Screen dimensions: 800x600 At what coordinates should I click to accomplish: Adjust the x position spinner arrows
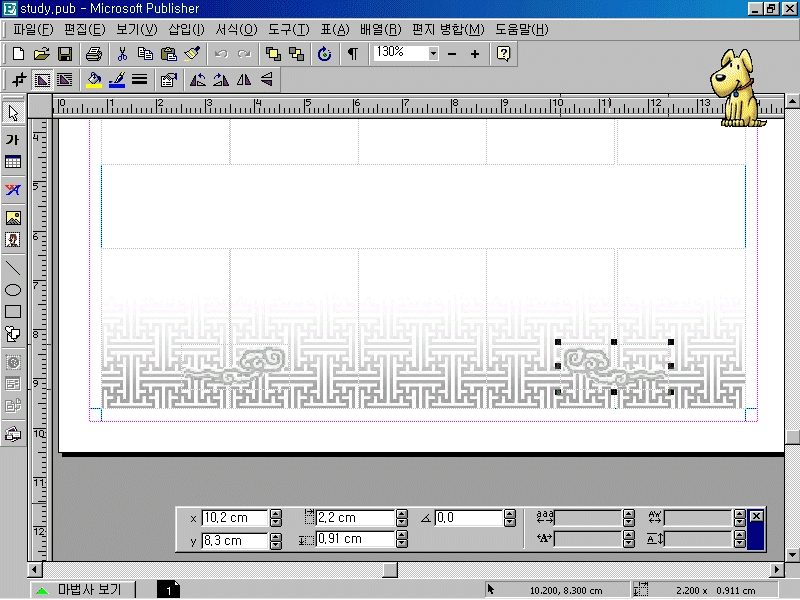point(276,518)
